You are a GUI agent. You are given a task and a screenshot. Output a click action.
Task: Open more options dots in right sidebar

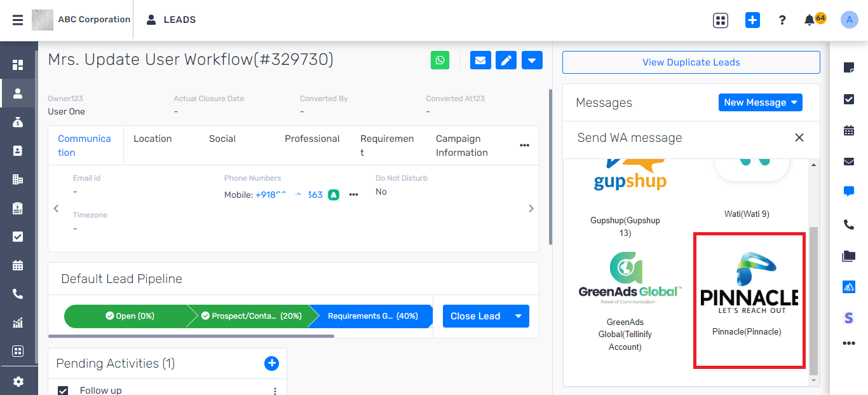[849, 343]
